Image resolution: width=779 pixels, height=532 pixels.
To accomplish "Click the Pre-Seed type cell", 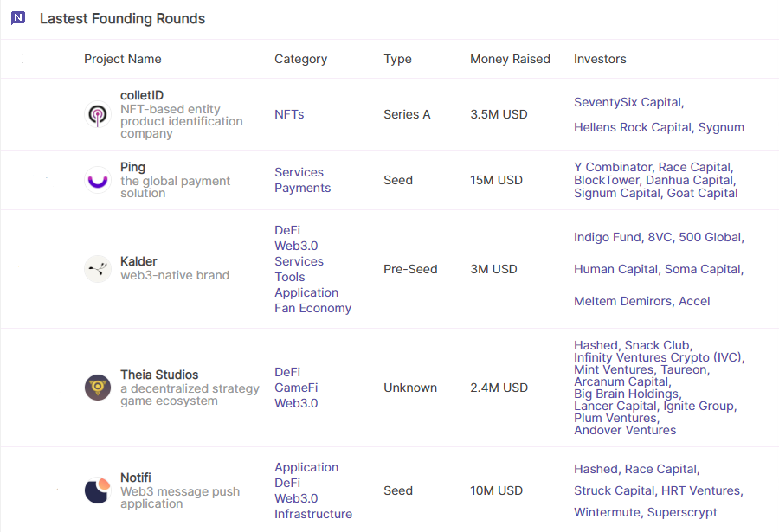I will point(410,269).
